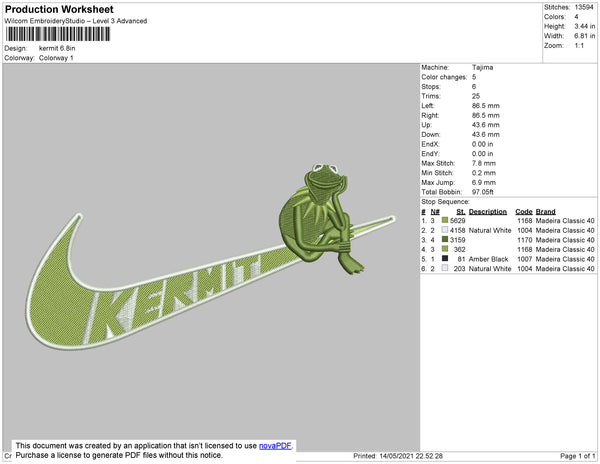Click the green swatch for stop 1
Image resolution: width=600 pixels, height=464 pixels.
pos(445,220)
